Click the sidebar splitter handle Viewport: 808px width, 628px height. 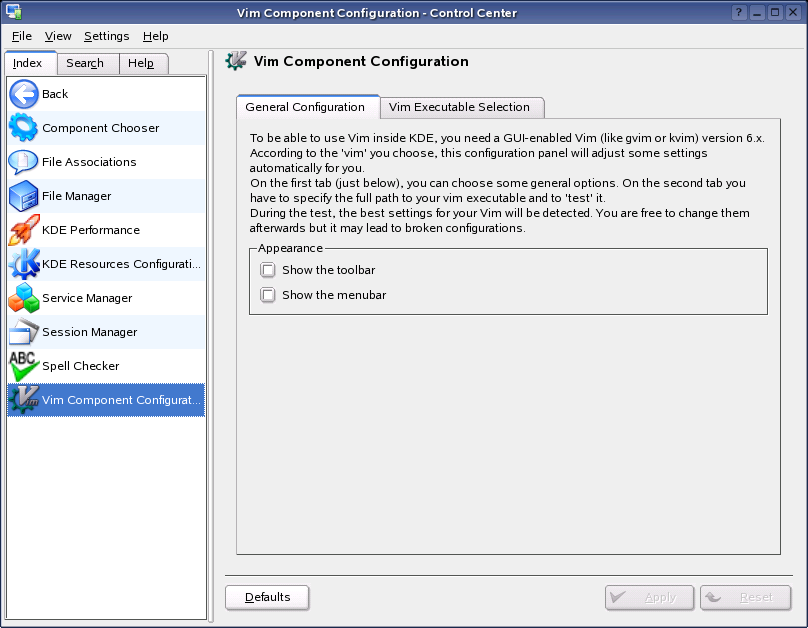coord(211,337)
